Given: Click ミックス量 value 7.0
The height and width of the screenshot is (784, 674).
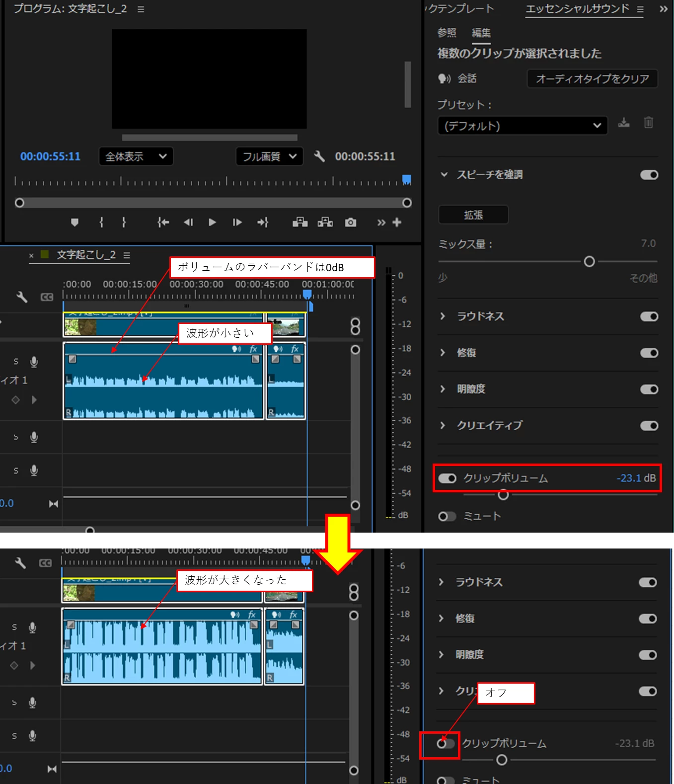Looking at the screenshot, I should click(x=648, y=243).
